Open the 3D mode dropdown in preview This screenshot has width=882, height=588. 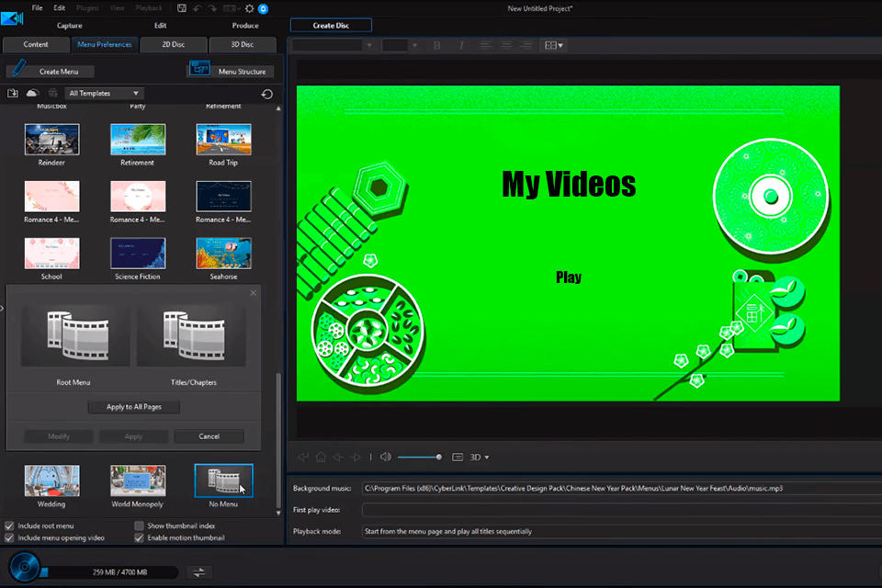479,457
